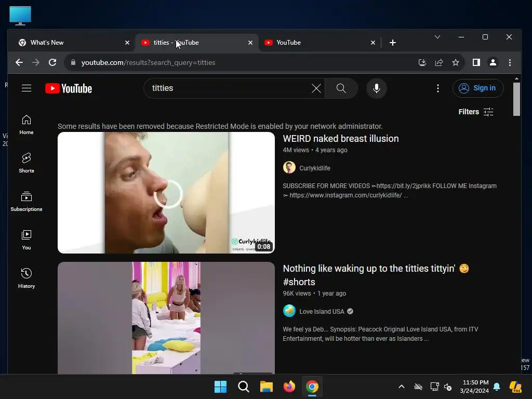Open Filters options
Screen dimensions: 532x399
pos(476,112)
